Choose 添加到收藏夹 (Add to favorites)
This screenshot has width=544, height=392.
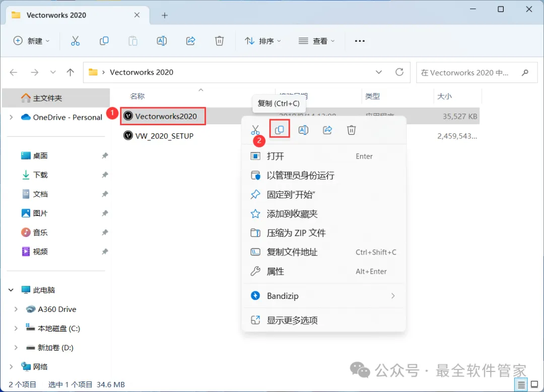(323, 214)
